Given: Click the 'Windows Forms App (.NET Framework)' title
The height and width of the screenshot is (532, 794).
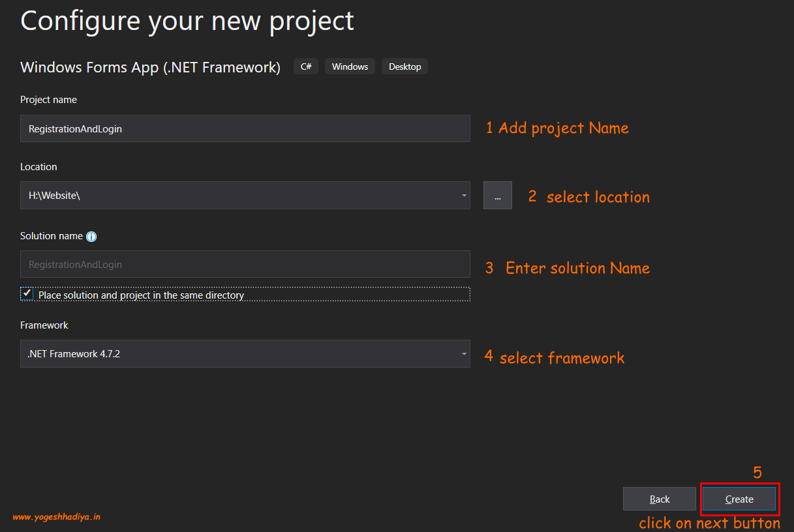Looking at the screenshot, I should [151, 67].
